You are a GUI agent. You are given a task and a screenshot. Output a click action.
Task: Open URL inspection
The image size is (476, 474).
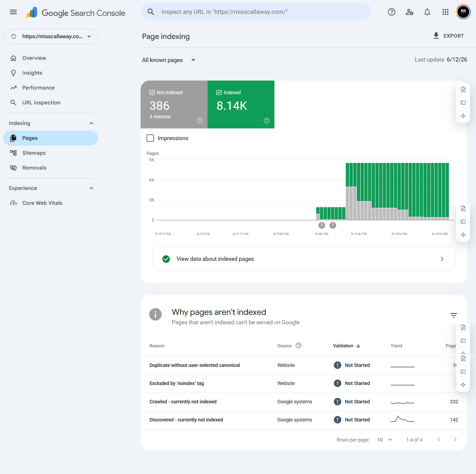point(51,103)
